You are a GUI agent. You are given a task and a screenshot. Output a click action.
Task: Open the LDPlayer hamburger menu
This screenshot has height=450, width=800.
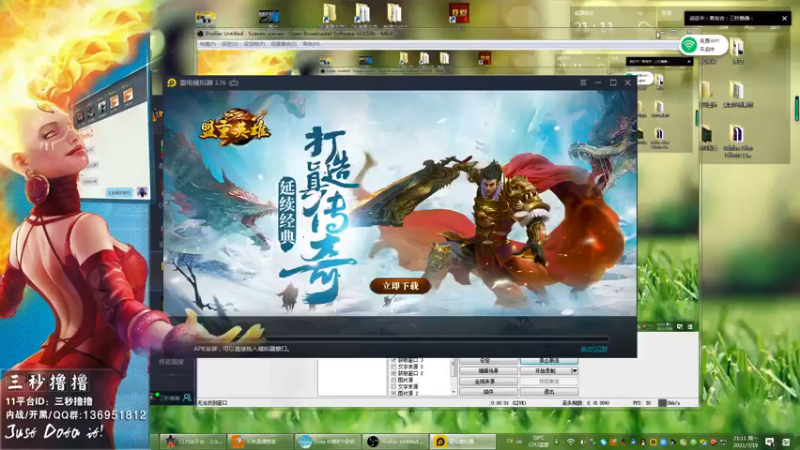(x=583, y=83)
